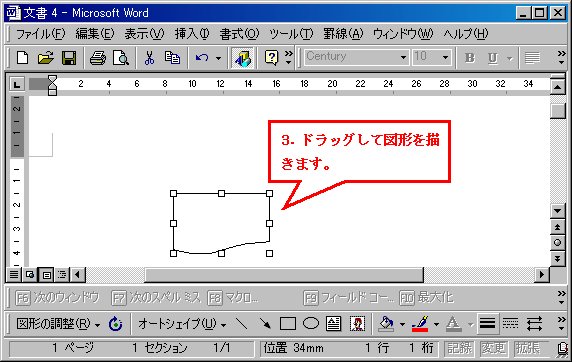Open the 書式 menu

pyautogui.click(x=239, y=34)
